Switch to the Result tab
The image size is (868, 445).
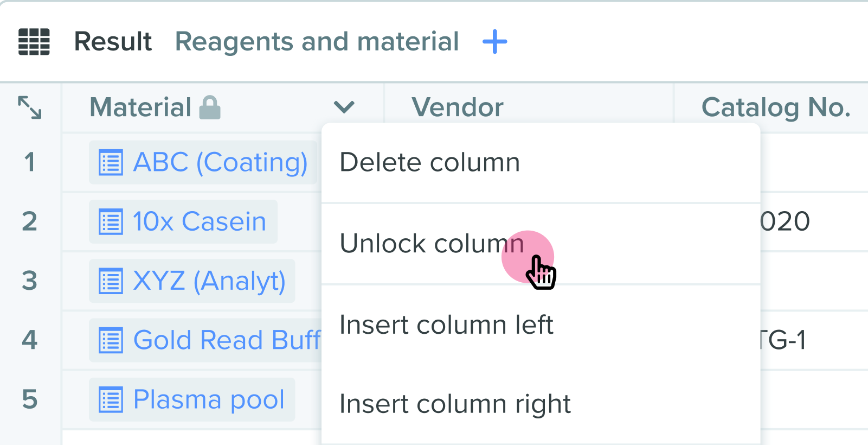click(x=113, y=42)
